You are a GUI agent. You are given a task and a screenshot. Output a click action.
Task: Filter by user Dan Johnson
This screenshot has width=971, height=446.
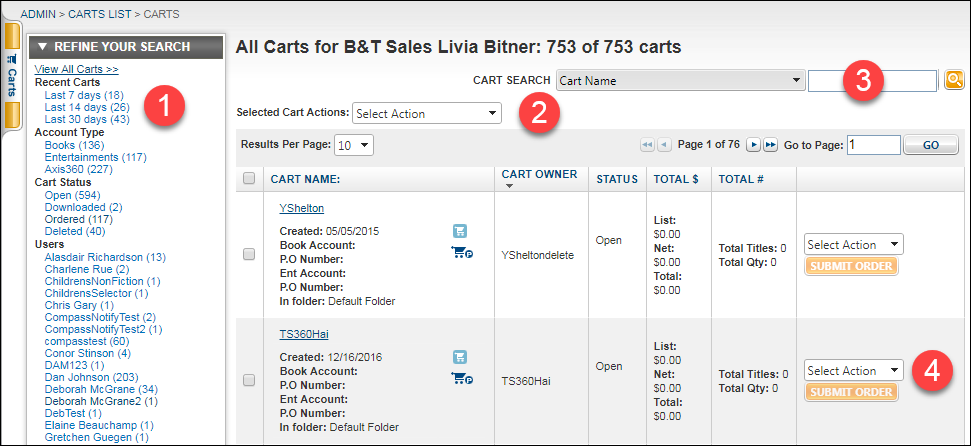click(x=92, y=377)
